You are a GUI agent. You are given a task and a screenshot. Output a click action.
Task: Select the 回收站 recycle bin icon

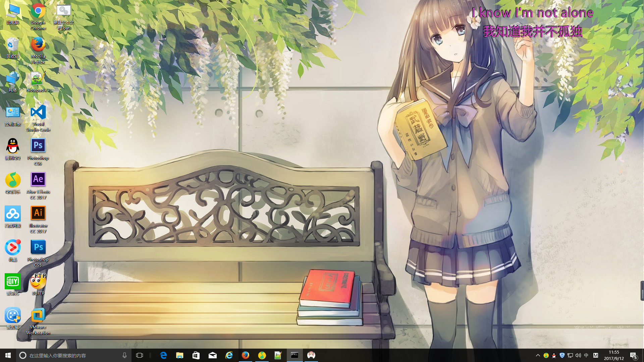pyautogui.click(x=13, y=48)
